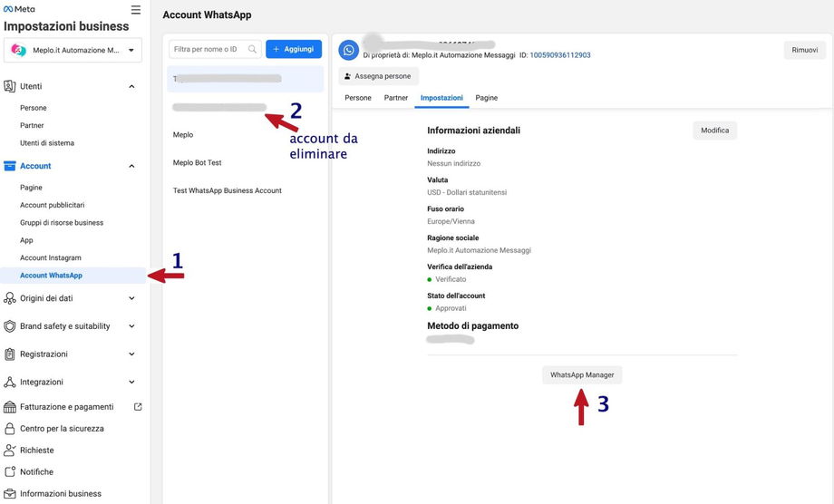Click the Utenti section icon
Image resolution: width=834 pixels, height=504 pixels.
click(10, 86)
